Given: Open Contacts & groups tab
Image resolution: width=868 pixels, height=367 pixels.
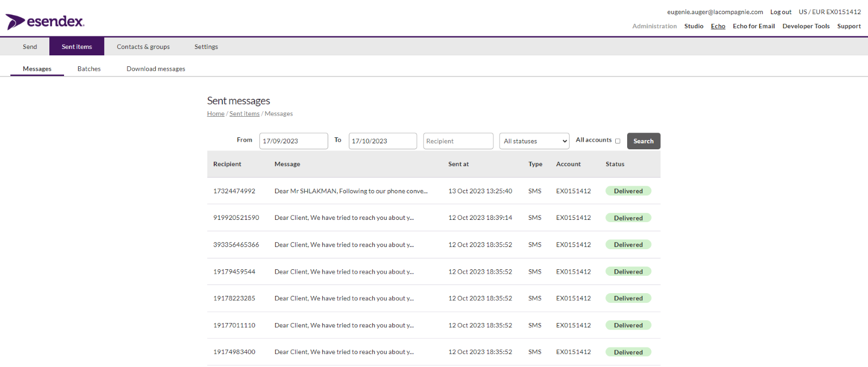Looking at the screenshot, I should pyautogui.click(x=143, y=47).
